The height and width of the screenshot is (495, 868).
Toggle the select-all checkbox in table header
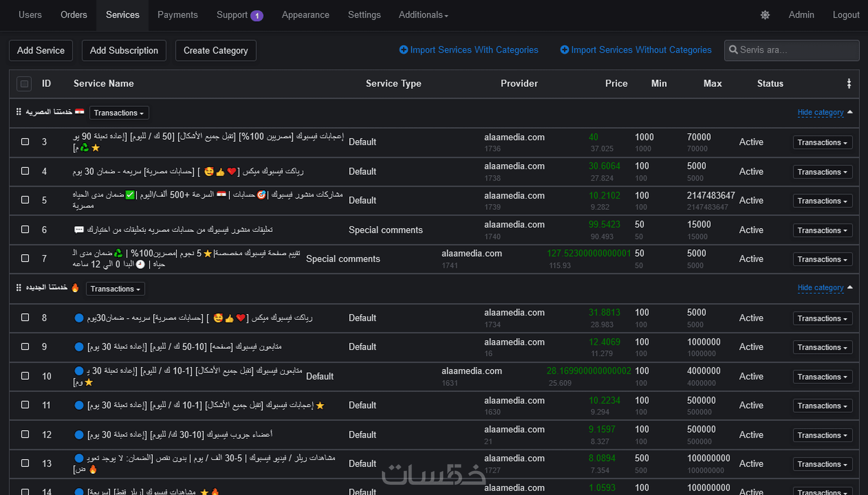coord(24,83)
